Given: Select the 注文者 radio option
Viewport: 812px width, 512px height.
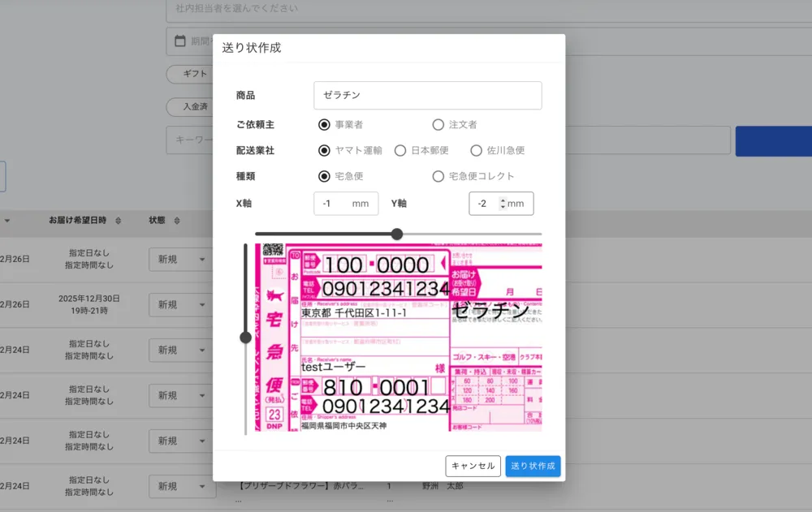Looking at the screenshot, I should (x=438, y=124).
